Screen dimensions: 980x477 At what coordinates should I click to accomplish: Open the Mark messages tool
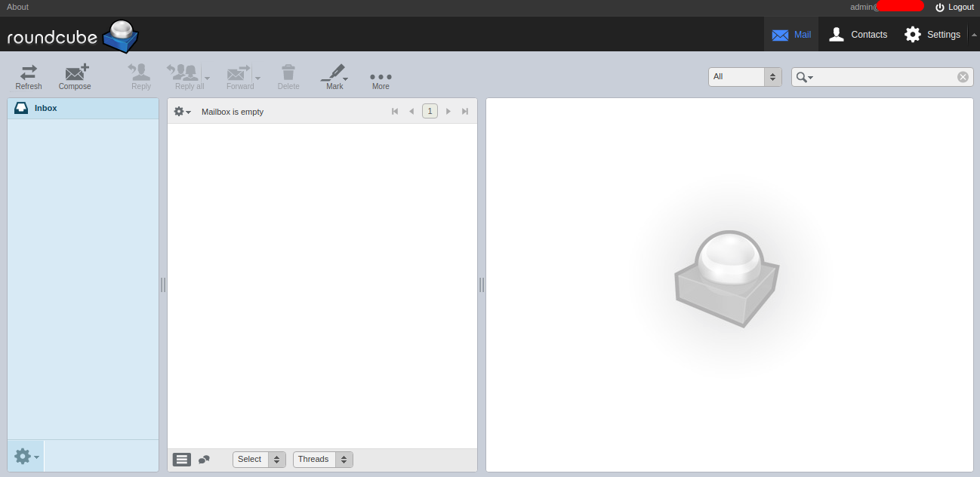[x=333, y=72]
